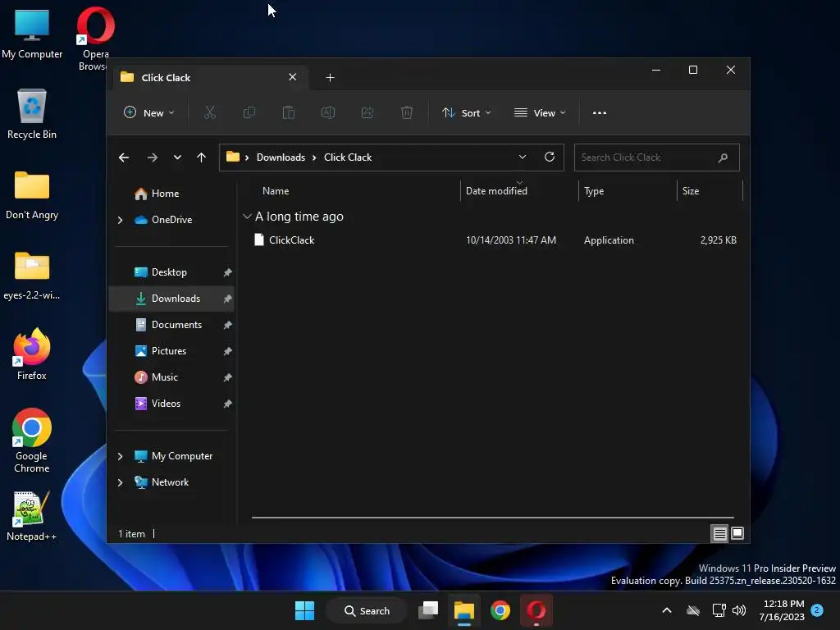
Task: Click the Rename icon in toolbar
Action: pyautogui.click(x=328, y=112)
